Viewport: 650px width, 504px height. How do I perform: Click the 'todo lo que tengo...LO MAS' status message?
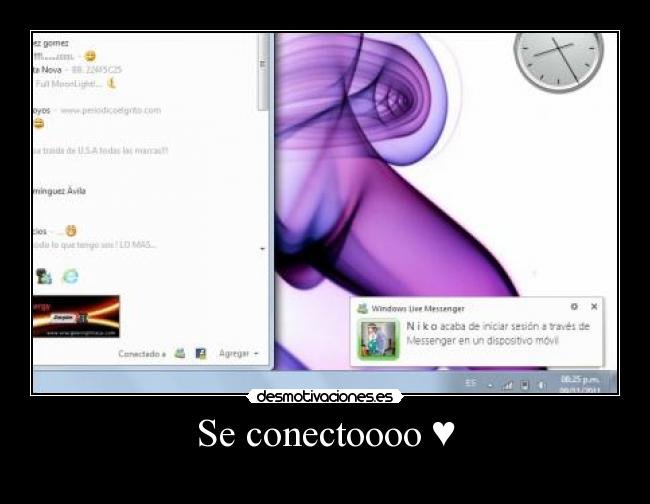point(95,245)
